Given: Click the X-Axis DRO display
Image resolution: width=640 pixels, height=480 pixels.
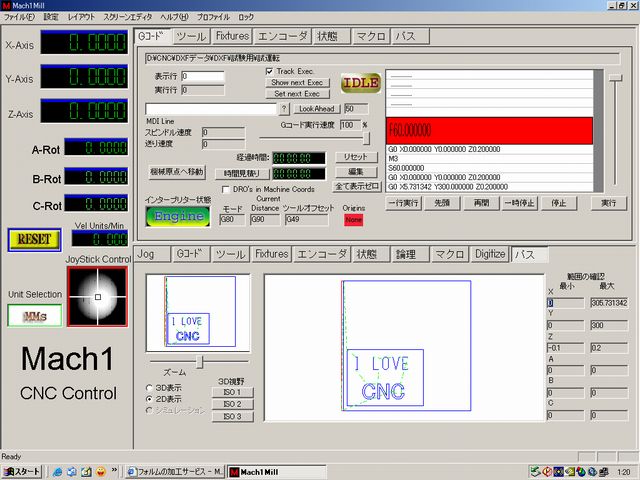Looking at the screenshot, I should pyautogui.click(x=84, y=42).
